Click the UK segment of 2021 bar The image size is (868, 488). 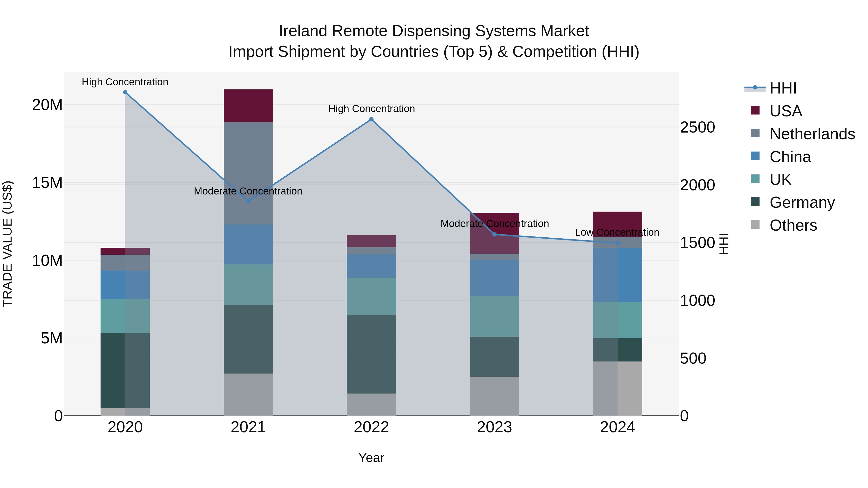pyautogui.click(x=248, y=285)
